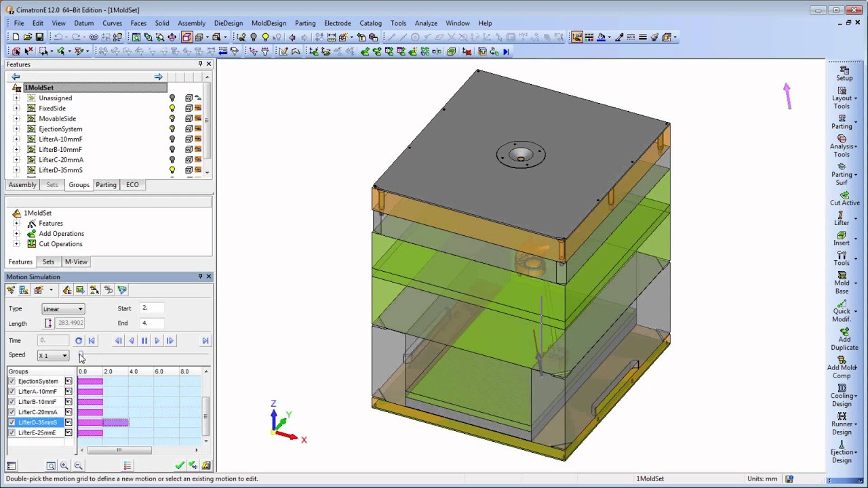Confirm motion simulation with green checkmark
Screen dimensions: 868x488
coord(180,466)
